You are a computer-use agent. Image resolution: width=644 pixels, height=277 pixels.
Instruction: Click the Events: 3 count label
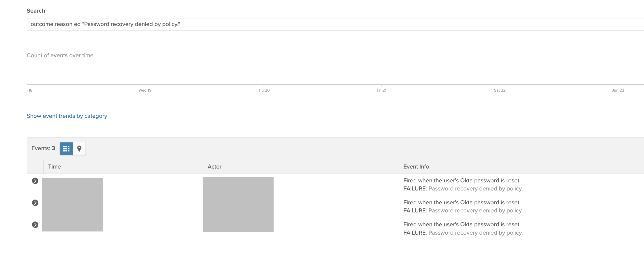[x=43, y=148]
